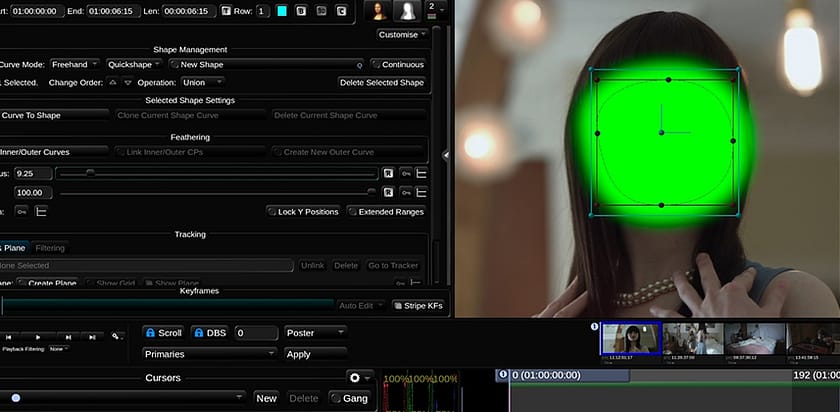
Task: Click the Curve To Shape button
Action: coord(54,115)
